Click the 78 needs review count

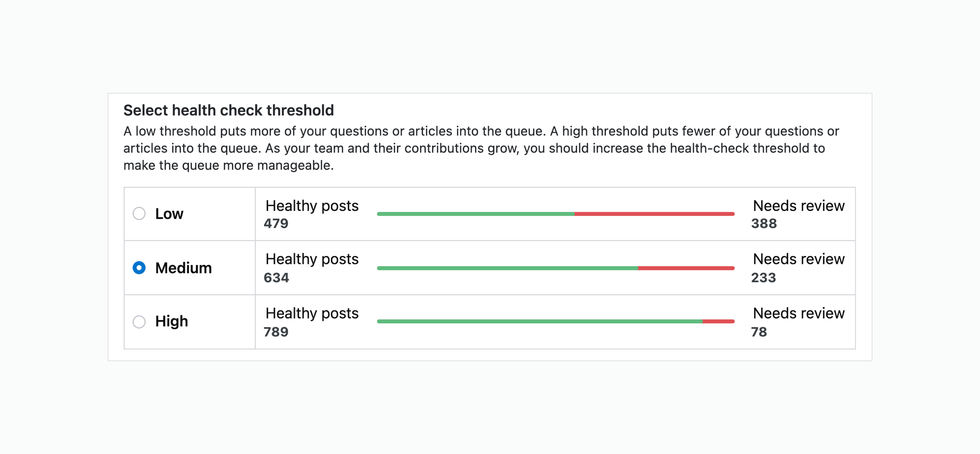[759, 332]
